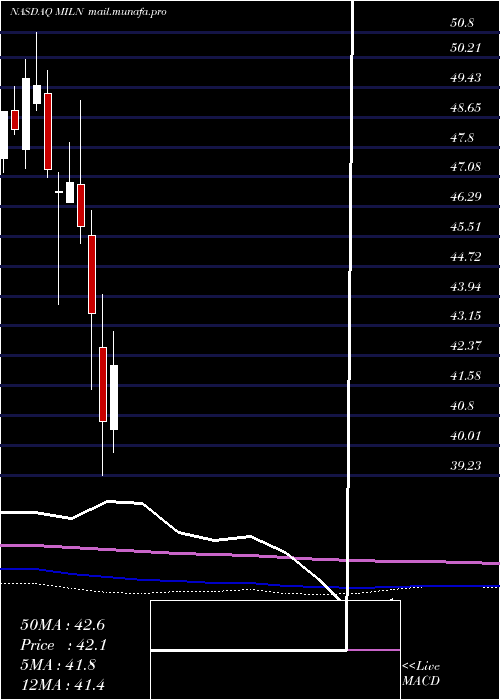The image size is (500, 700).
Task: Click the 'NASDAQ MILN mail.munafa.pro' title text
Action: (88, 12)
